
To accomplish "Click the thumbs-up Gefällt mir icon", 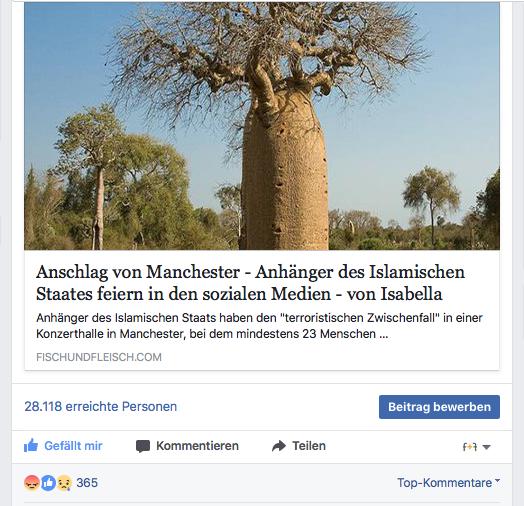I will 31,446.
